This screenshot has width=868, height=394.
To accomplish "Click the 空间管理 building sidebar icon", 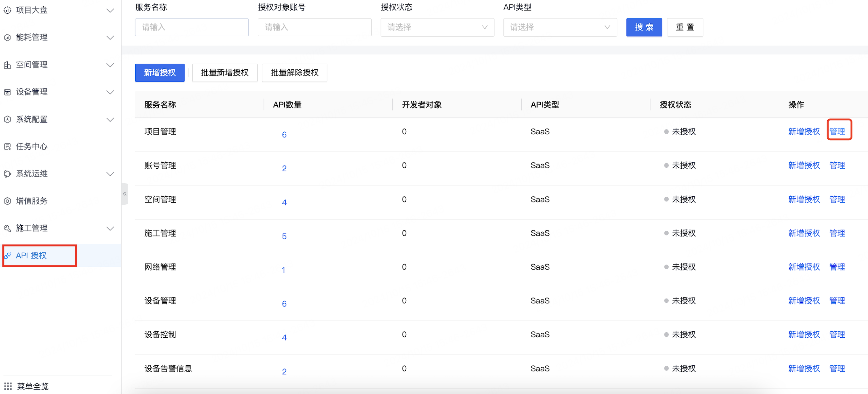I will click(x=7, y=65).
